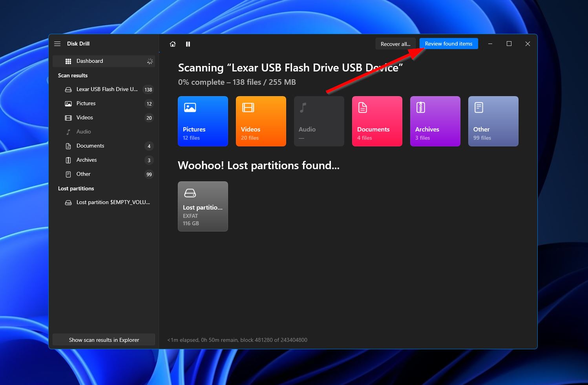Click the document icon on Documents card
Image resolution: width=588 pixels, height=385 pixels.
click(x=363, y=108)
